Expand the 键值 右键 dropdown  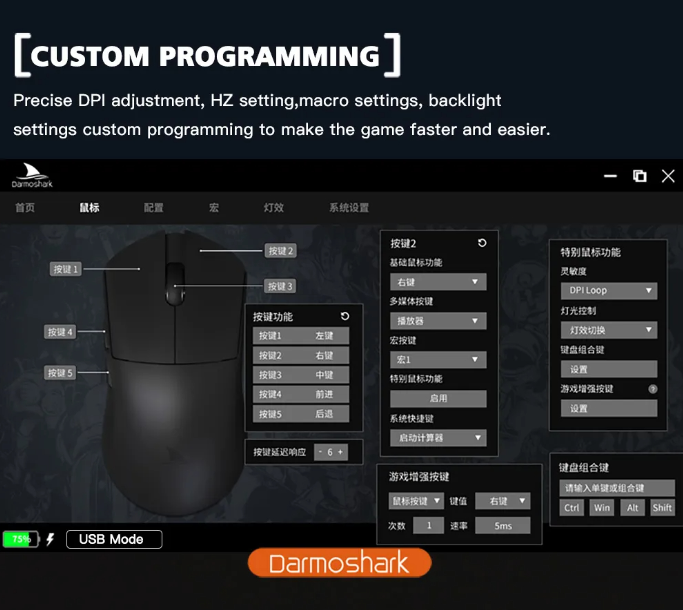pos(503,501)
